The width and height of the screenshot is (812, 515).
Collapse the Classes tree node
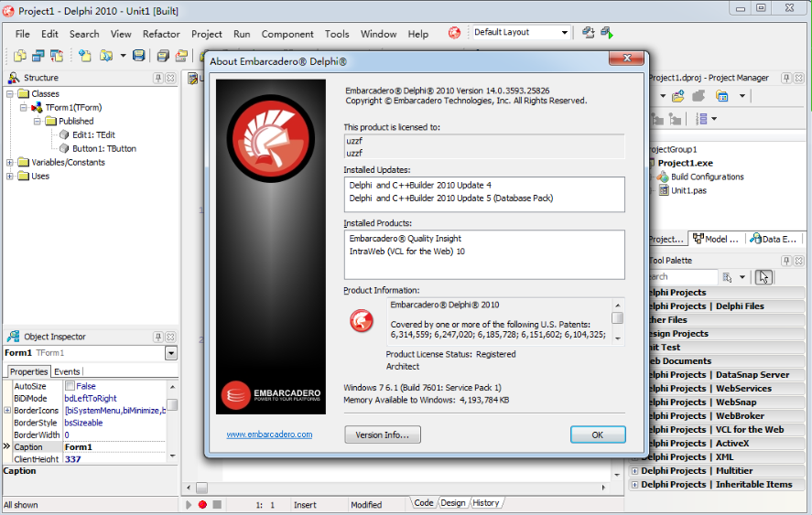point(10,93)
